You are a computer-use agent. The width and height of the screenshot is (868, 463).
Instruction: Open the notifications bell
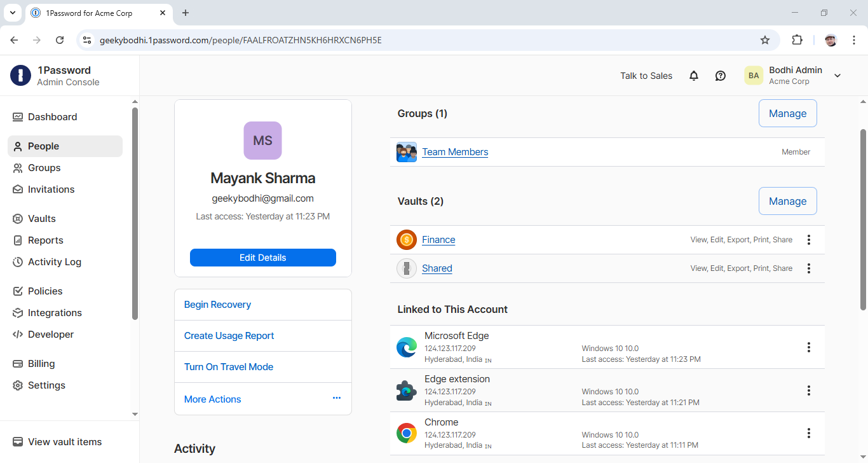[x=694, y=76]
